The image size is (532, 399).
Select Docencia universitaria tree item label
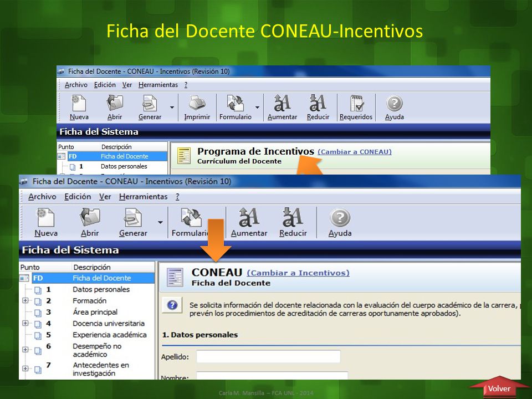[x=109, y=323]
